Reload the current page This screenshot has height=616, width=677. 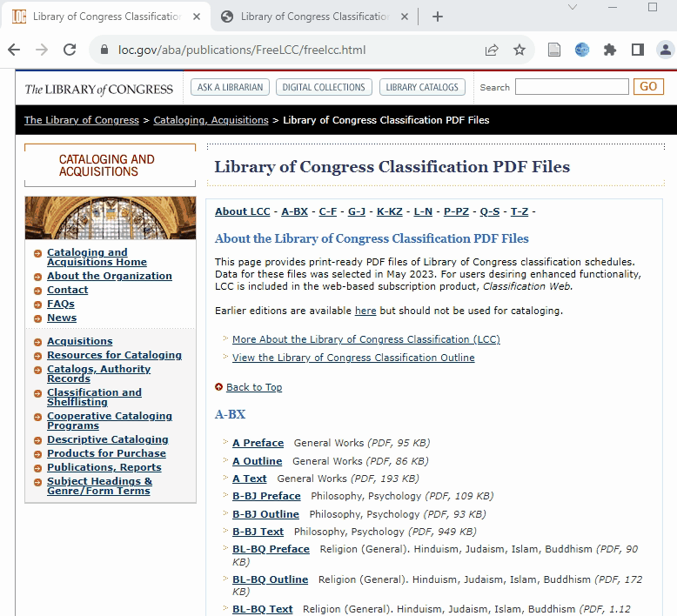(x=70, y=50)
